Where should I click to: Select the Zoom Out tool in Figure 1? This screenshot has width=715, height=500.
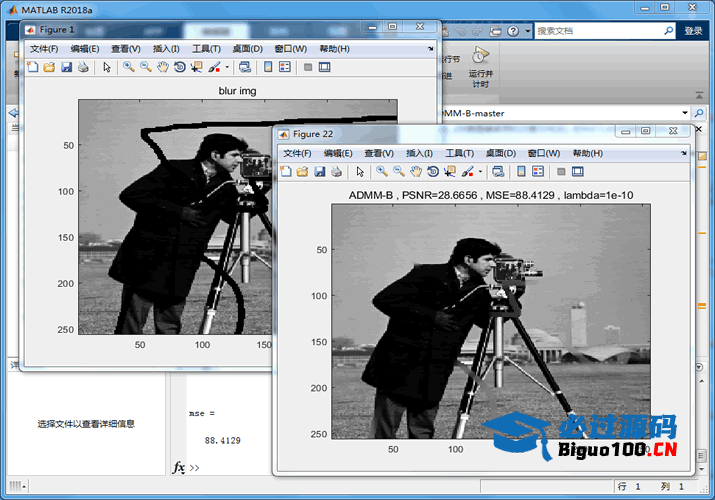coord(146,67)
